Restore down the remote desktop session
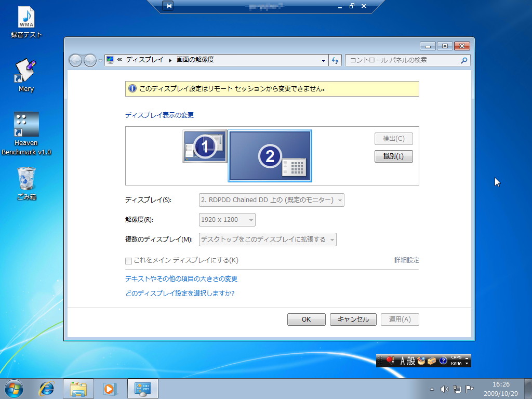 (x=352, y=6)
